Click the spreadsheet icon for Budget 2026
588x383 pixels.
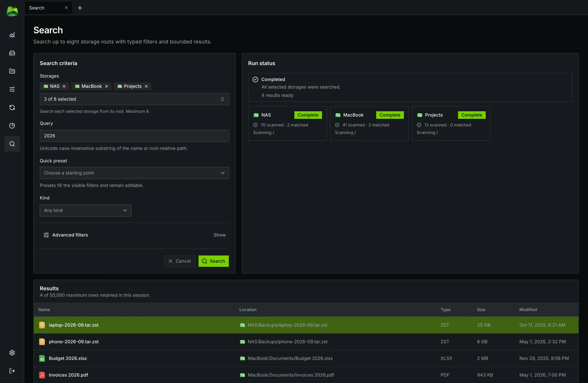point(42,358)
